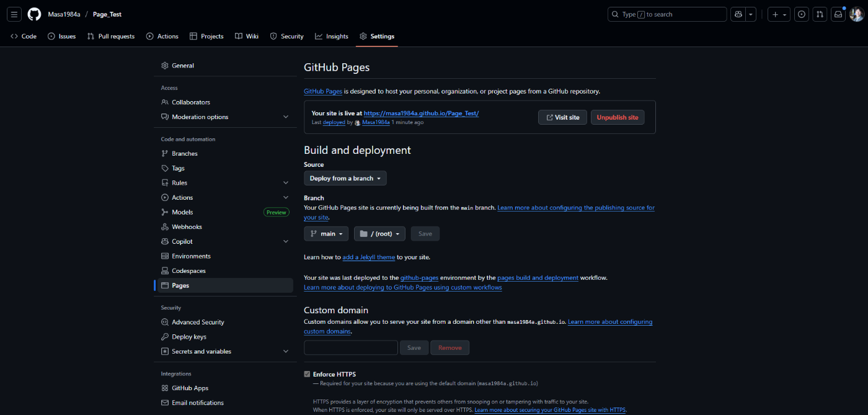
Task: Open the / (root) folder dropdown
Action: pos(379,234)
